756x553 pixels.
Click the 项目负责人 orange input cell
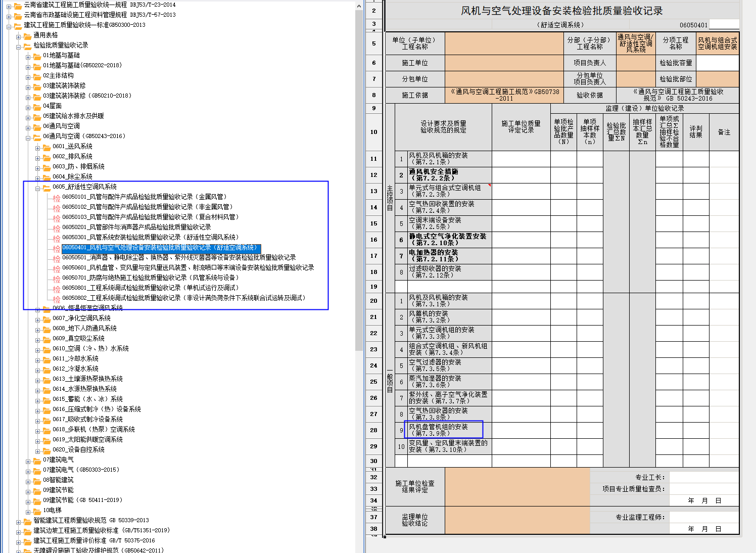[x=636, y=63]
